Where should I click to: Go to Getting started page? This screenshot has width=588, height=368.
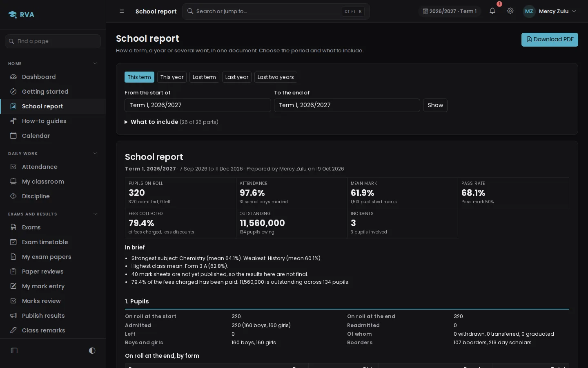tap(53, 92)
